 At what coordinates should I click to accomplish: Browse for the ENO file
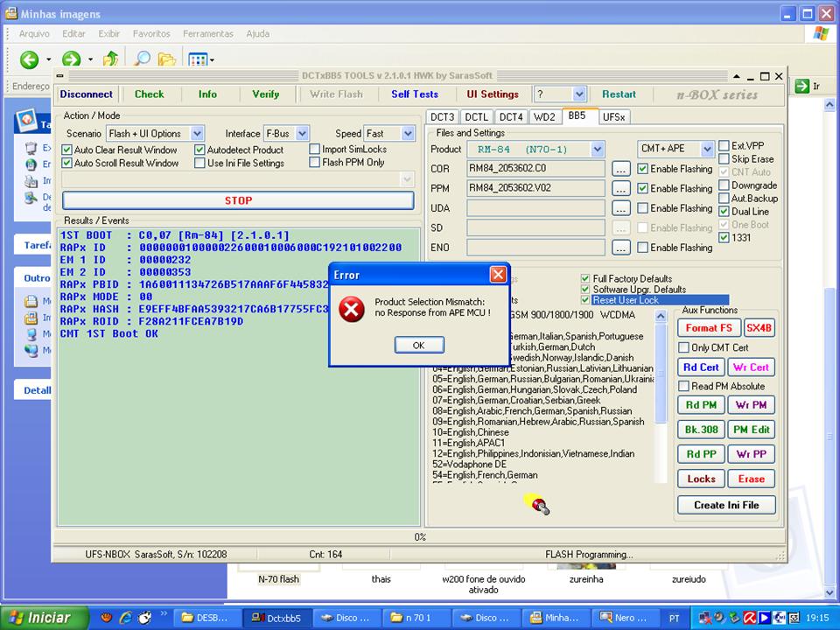tap(620, 248)
